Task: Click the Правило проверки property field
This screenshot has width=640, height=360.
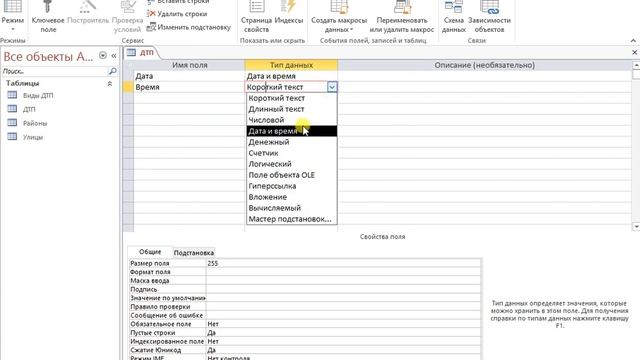Action: pyautogui.click(x=343, y=307)
